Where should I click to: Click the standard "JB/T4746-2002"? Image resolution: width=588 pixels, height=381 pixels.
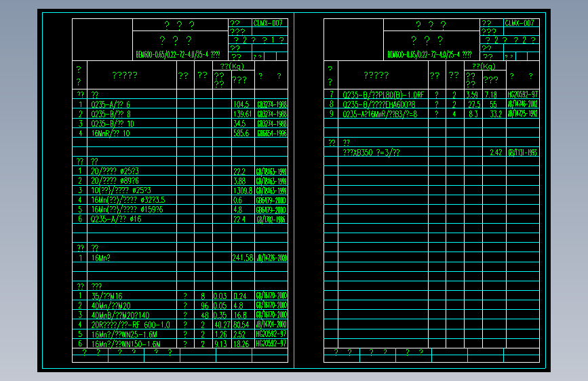point(523,104)
